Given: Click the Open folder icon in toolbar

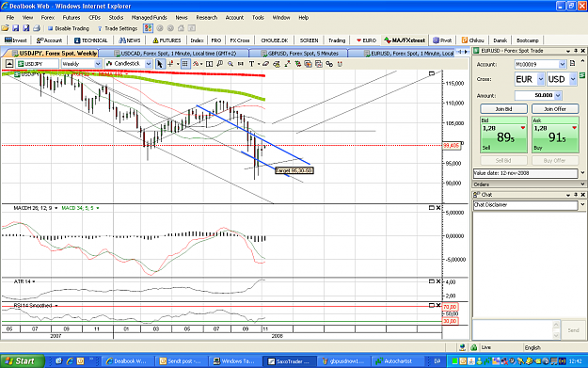Looking at the screenshot, I should coord(5,28).
